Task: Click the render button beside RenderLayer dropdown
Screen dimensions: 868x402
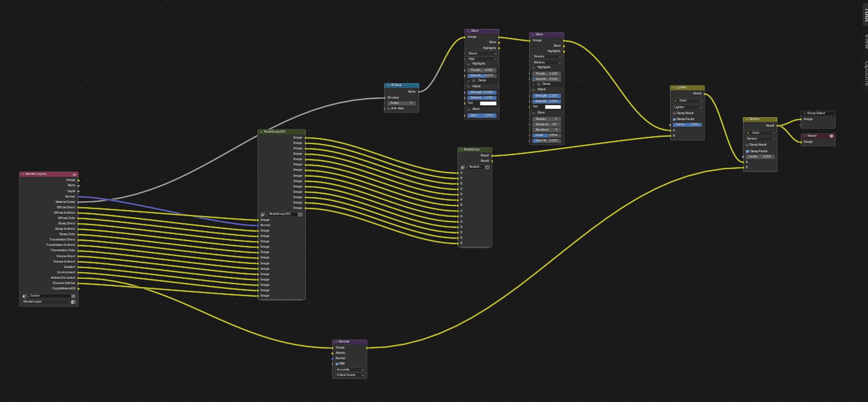Action: point(73,302)
